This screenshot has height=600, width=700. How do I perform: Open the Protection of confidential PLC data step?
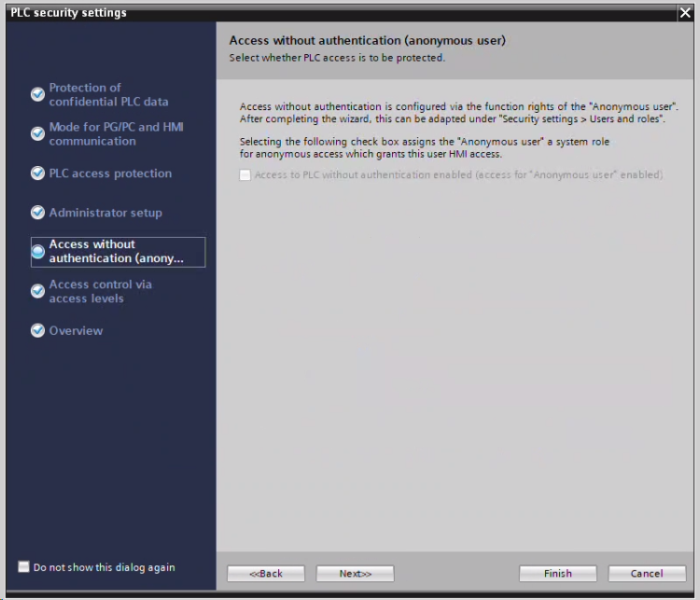108,94
